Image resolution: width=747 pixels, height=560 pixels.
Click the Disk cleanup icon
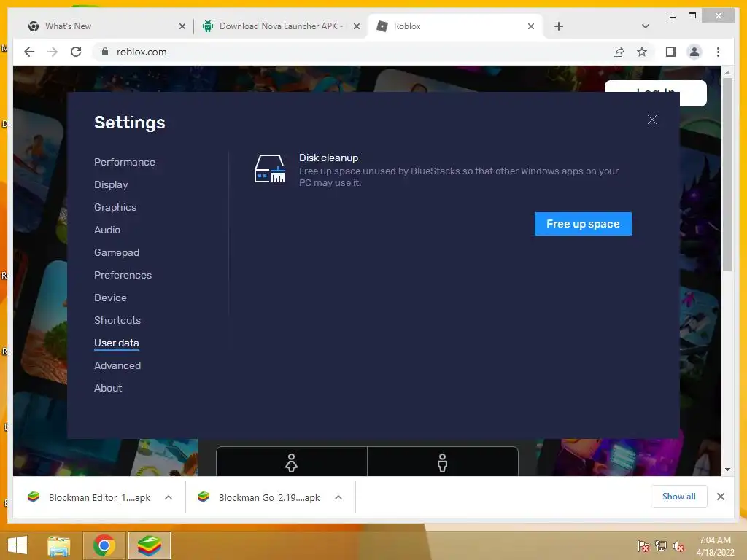(x=270, y=168)
